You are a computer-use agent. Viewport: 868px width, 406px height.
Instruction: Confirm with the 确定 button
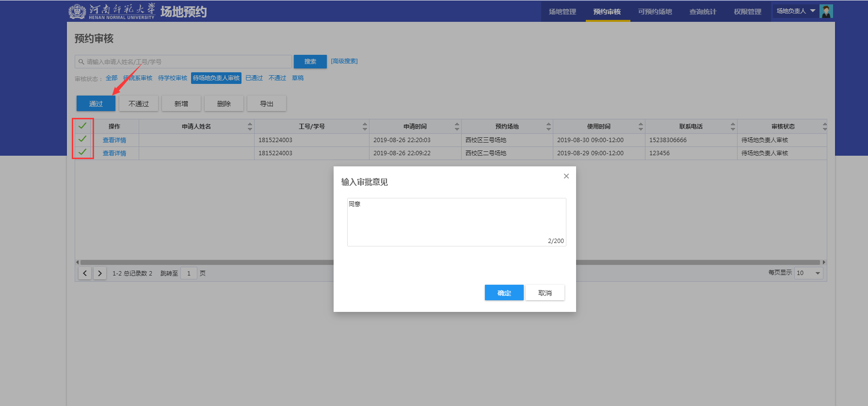click(x=504, y=293)
